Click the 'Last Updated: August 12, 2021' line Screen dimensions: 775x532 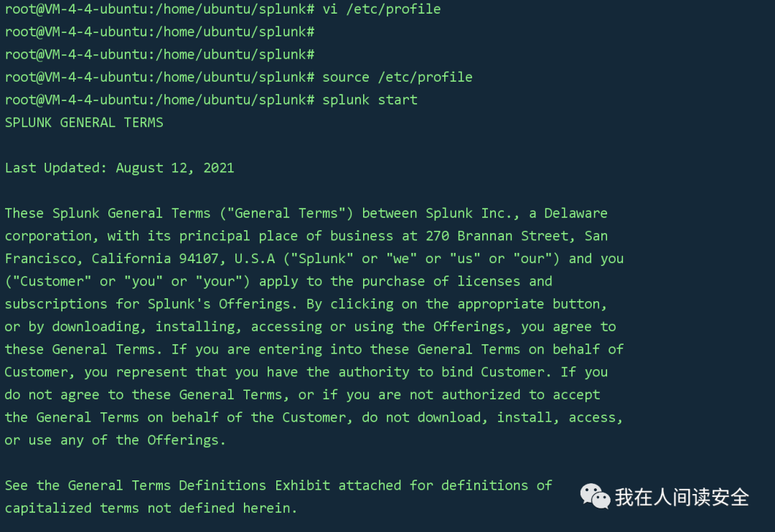[x=120, y=168]
